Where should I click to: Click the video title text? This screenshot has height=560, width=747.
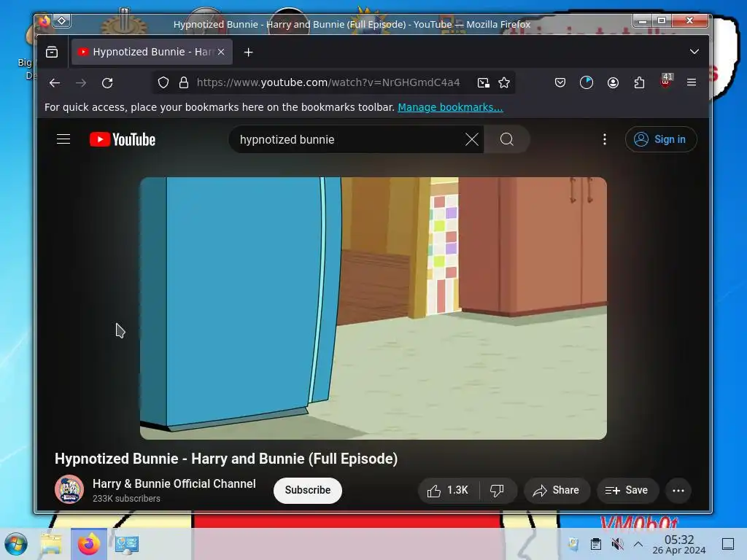tap(226, 459)
